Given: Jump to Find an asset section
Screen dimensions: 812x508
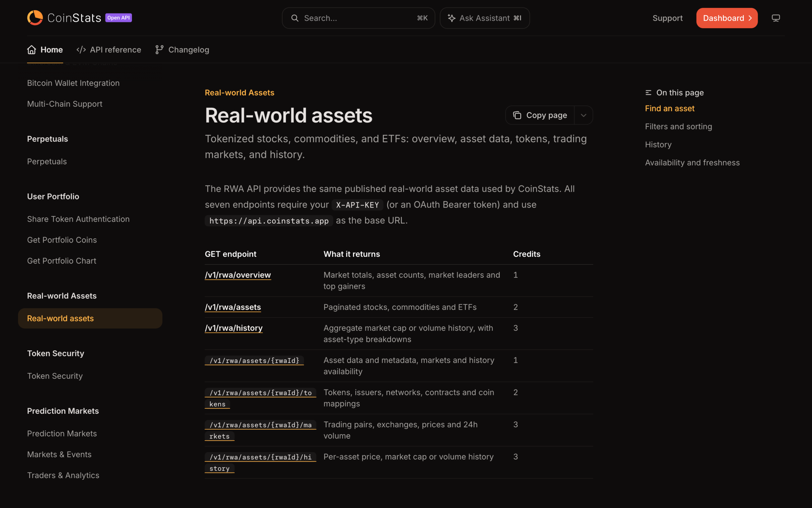Looking at the screenshot, I should (x=669, y=109).
